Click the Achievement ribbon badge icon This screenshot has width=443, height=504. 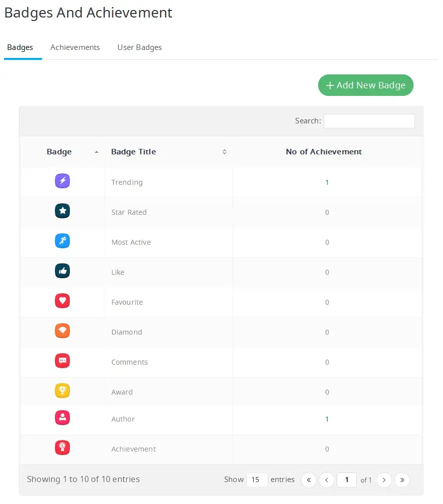pos(62,448)
